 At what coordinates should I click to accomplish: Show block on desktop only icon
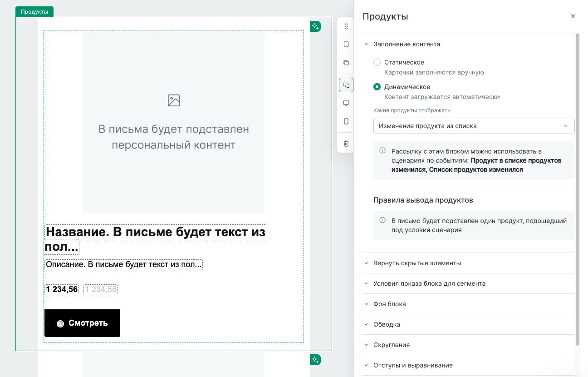click(346, 103)
